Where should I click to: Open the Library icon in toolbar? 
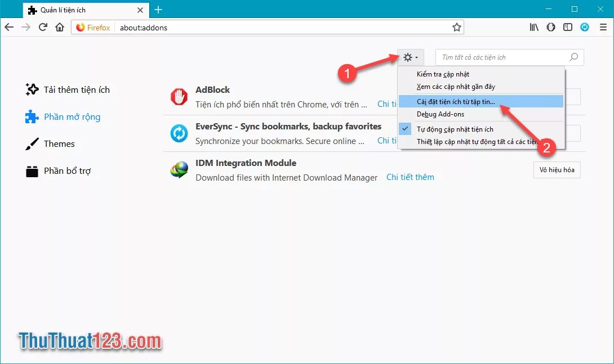pos(534,28)
